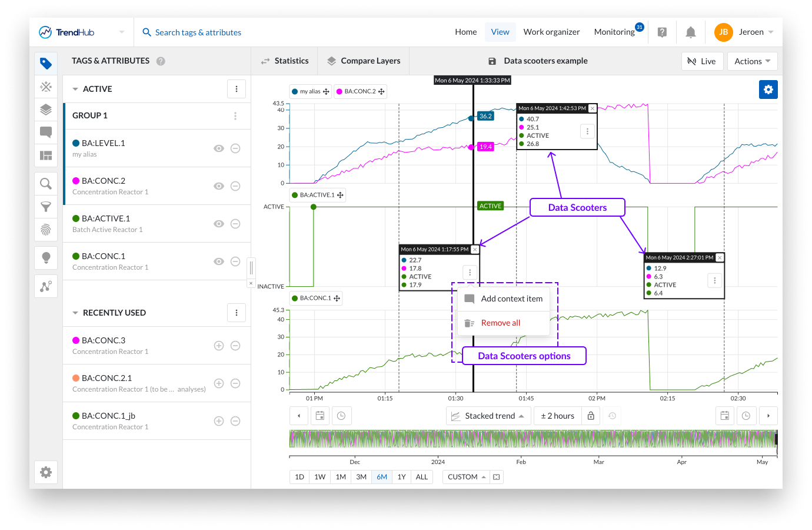This screenshot has width=812, height=530.
Task: Choose Remove all from scooter options menu
Action: [500, 323]
